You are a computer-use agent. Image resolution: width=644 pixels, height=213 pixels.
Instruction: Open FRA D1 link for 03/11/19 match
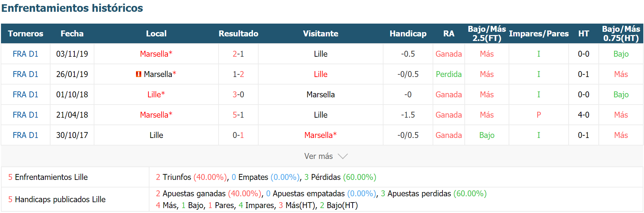[x=26, y=54]
